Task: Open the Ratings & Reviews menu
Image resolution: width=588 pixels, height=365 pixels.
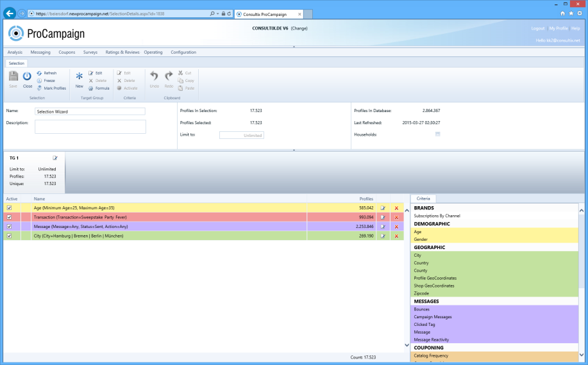Action: (x=122, y=53)
